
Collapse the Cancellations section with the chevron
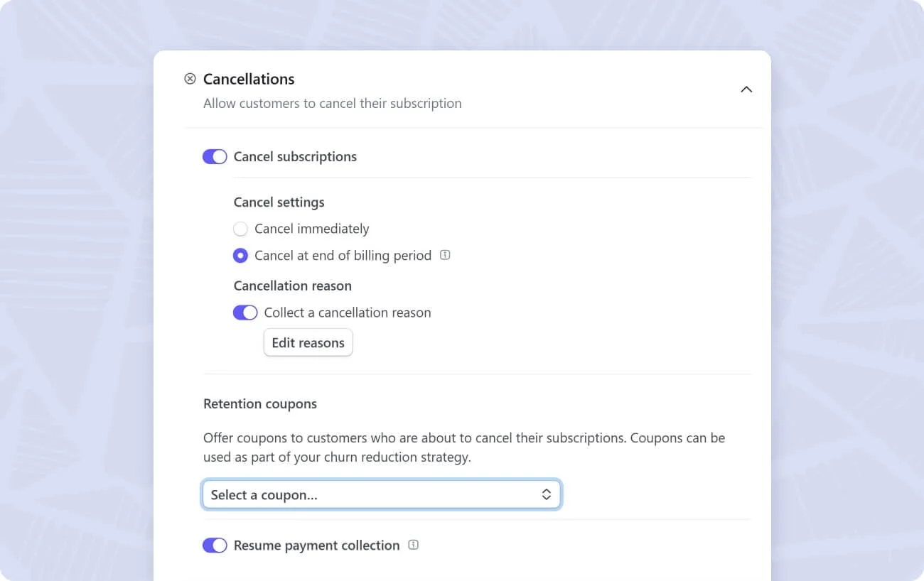click(x=746, y=89)
